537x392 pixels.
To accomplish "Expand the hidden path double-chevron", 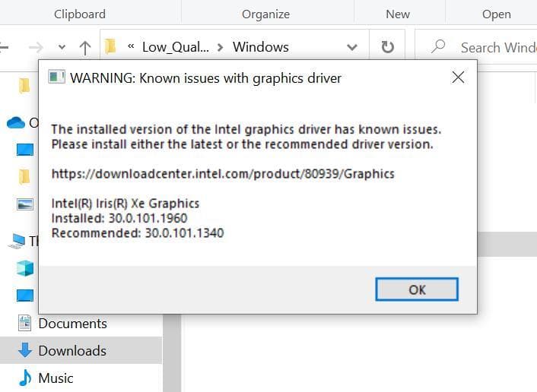I will pyautogui.click(x=131, y=46).
